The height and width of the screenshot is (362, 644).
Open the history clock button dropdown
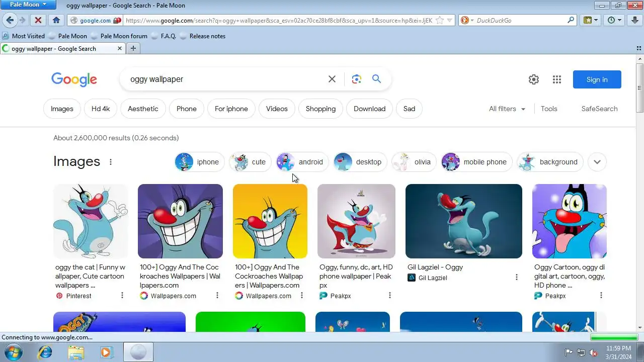click(615, 20)
